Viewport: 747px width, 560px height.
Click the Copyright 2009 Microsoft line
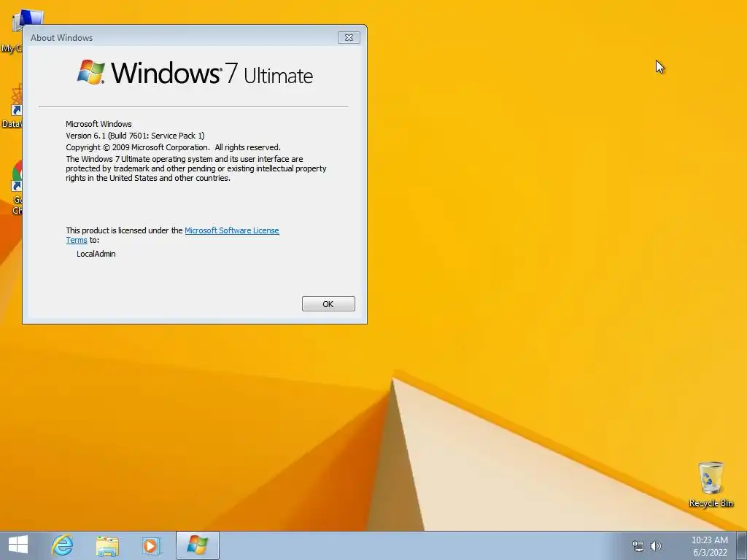tap(174, 147)
